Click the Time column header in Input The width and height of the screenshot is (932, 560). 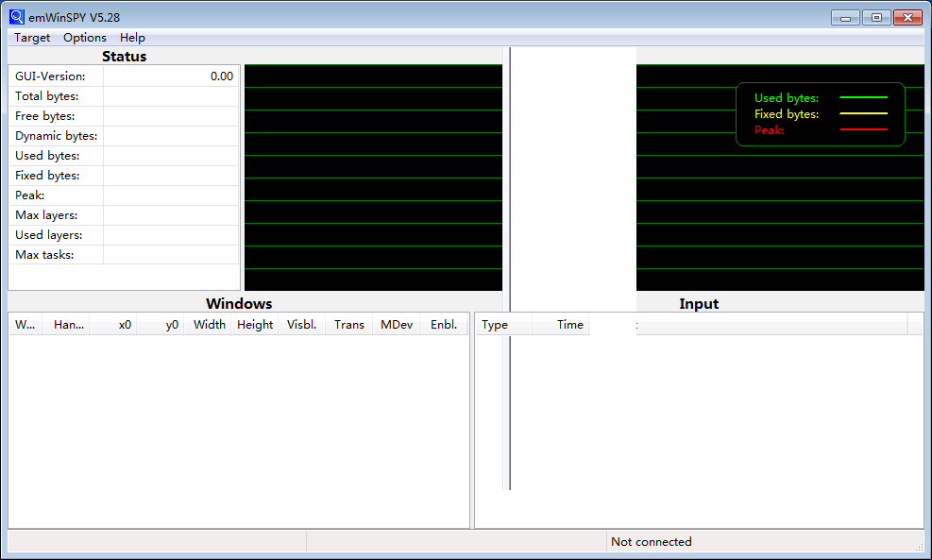click(x=561, y=325)
